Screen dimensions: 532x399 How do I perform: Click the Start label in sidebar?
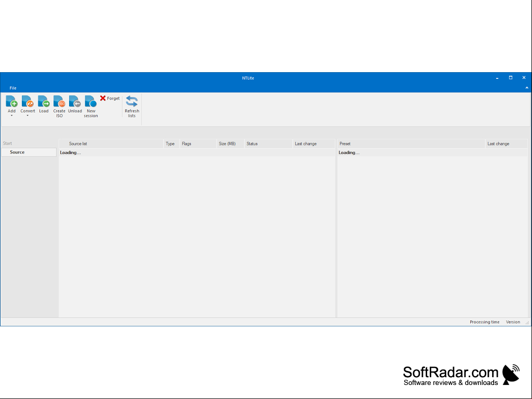[x=7, y=144]
